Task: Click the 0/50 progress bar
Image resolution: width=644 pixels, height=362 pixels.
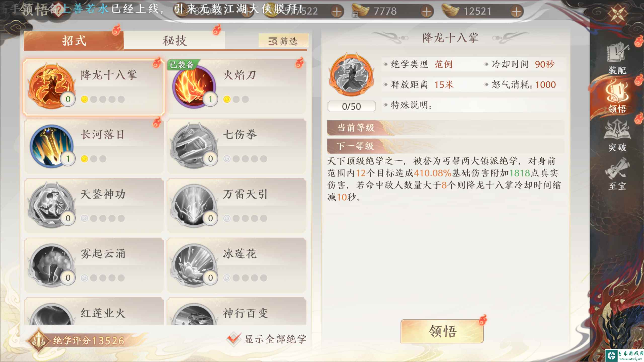Action: pyautogui.click(x=351, y=106)
